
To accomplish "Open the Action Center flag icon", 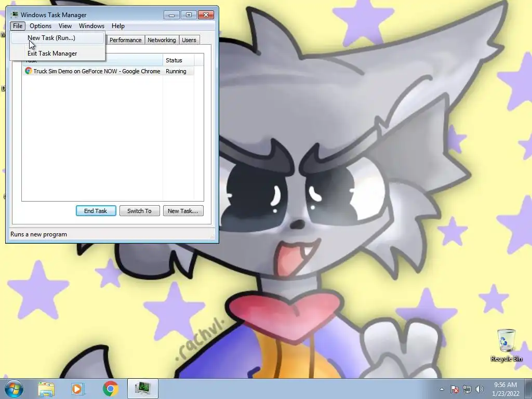I will click(x=455, y=389).
